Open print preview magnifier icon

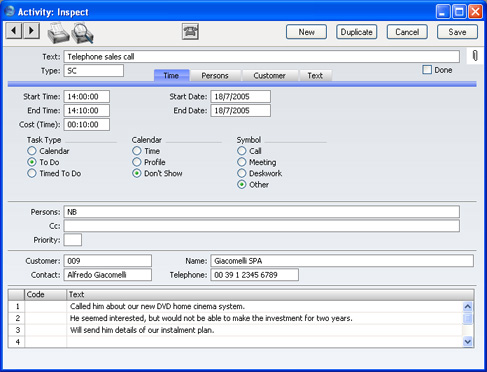[x=82, y=33]
